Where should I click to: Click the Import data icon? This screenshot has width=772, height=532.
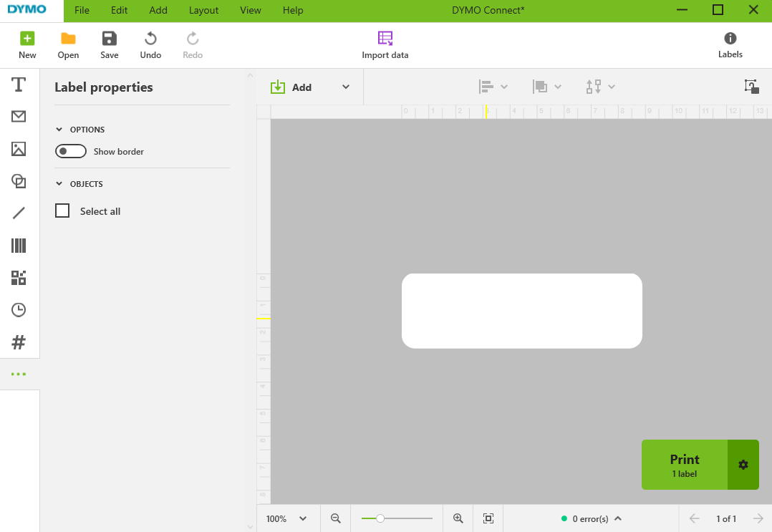(385, 39)
